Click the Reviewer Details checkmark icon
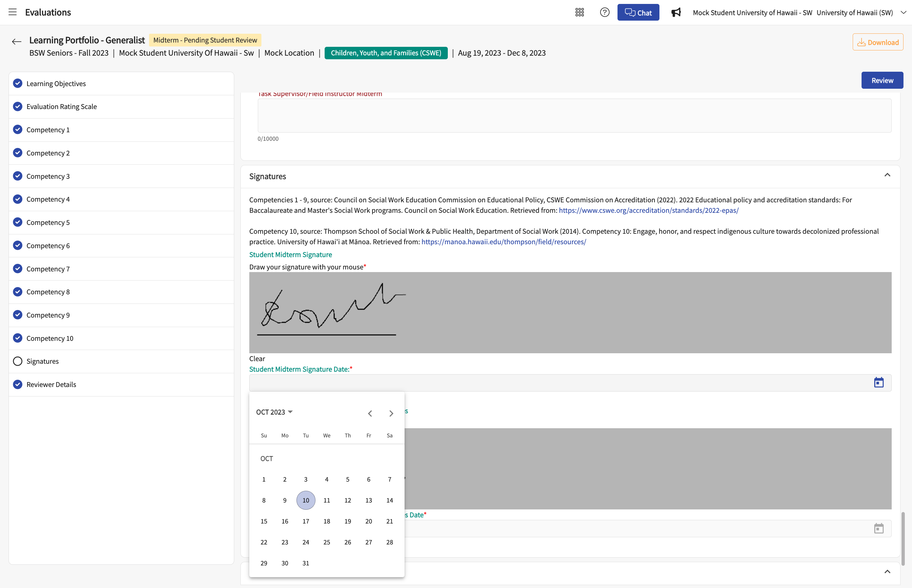The width and height of the screenshot is (912, 588). [18, 384]
